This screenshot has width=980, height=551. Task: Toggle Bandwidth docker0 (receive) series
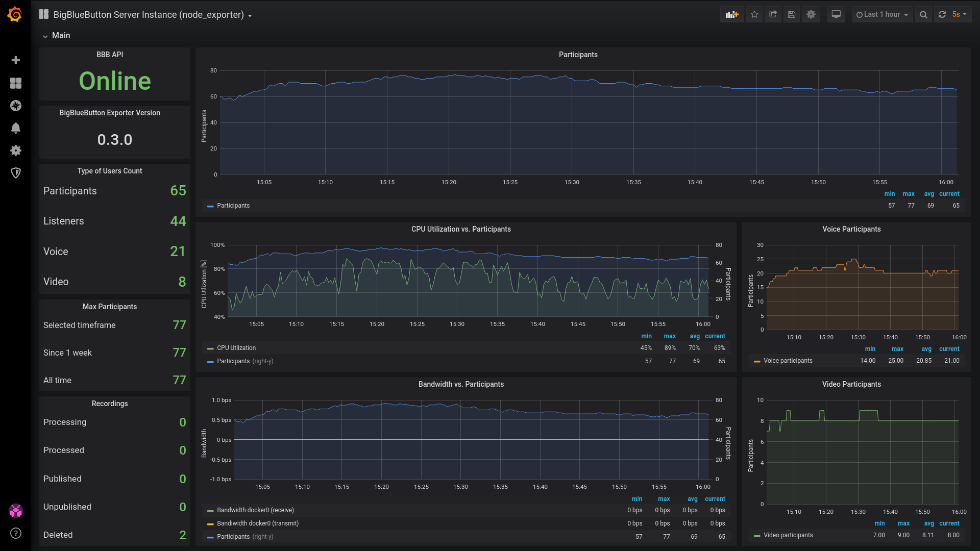click(x=255, y=510)
